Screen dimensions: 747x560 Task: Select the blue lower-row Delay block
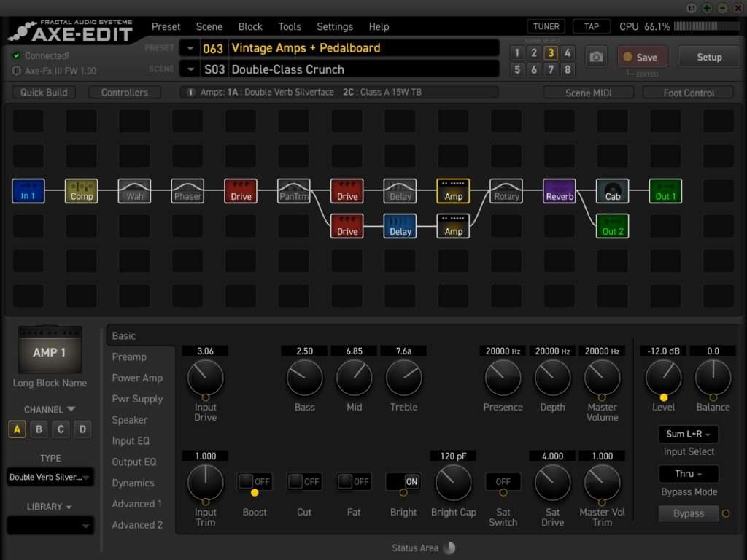(x=400, y=226)
